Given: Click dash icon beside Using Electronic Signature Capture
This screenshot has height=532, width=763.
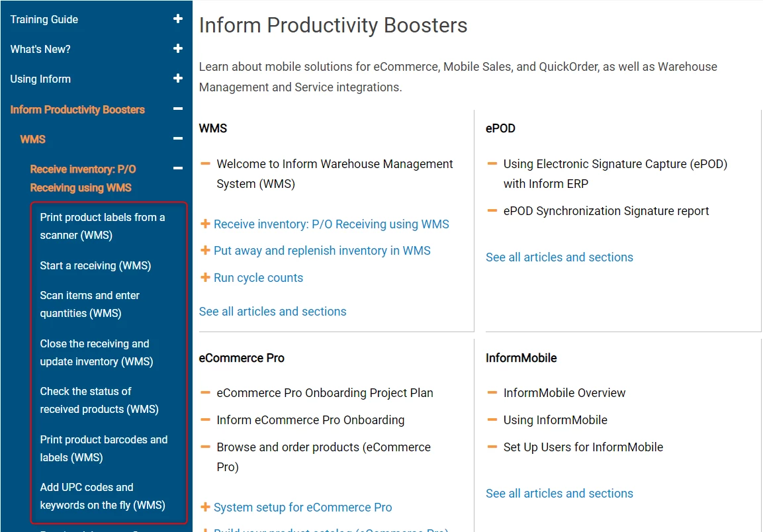Looking at the screenshot, I should [x=492, y=163].
